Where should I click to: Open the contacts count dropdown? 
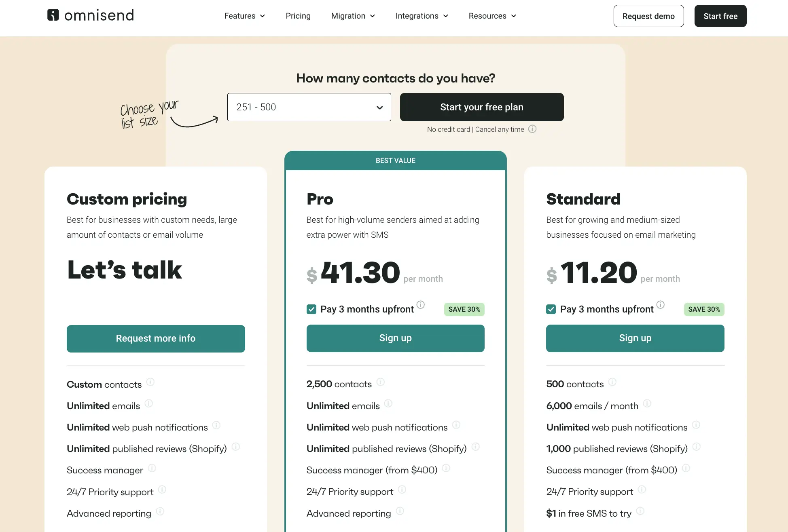pyautogui.click(x=309, y=107)
